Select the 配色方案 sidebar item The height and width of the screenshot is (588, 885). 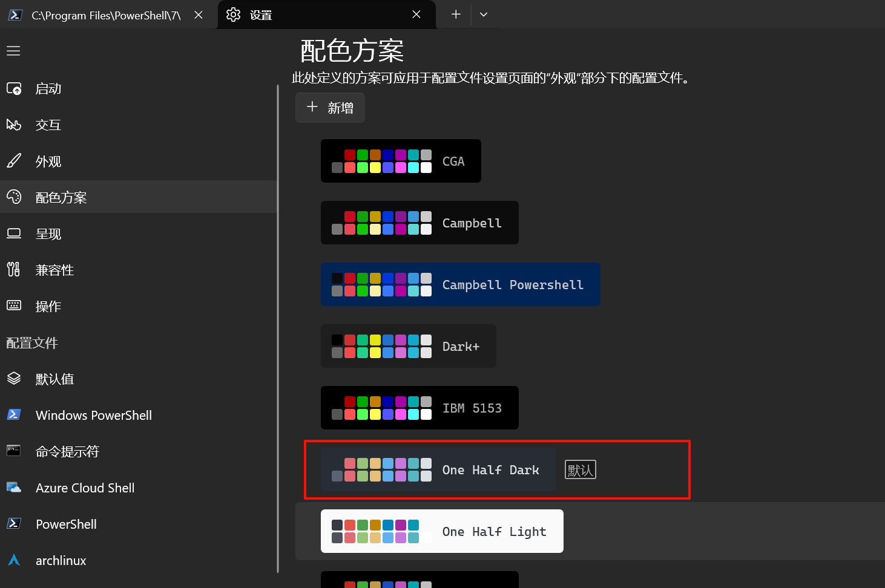(x=138, y=197)
